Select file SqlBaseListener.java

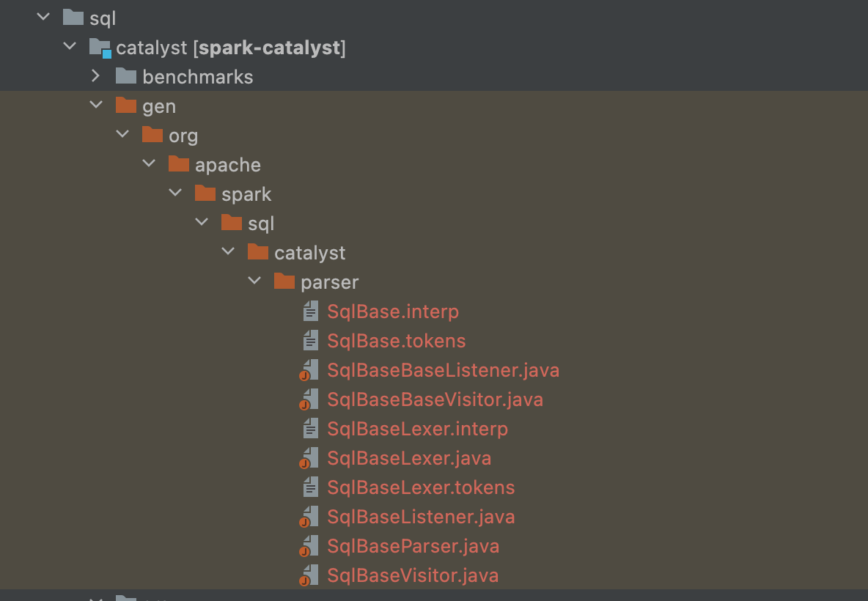point(422,517)
